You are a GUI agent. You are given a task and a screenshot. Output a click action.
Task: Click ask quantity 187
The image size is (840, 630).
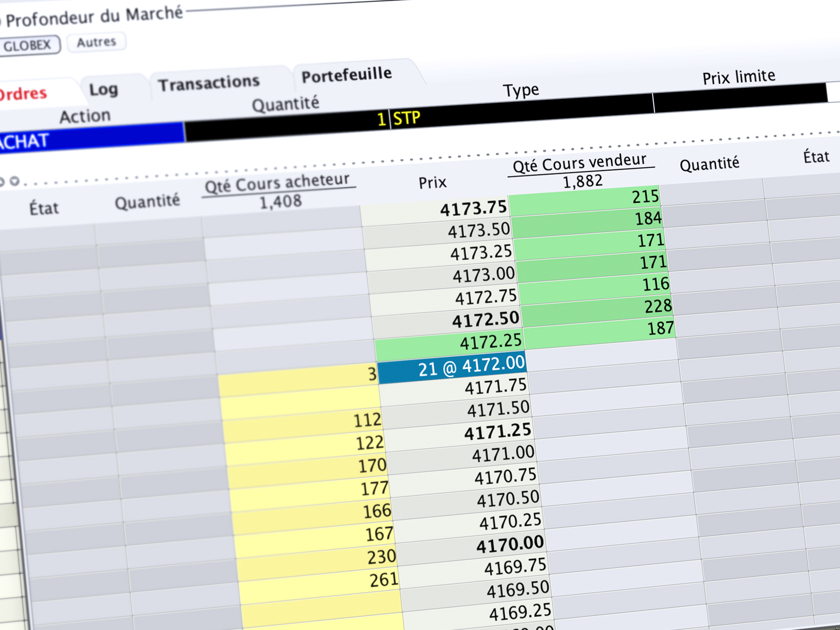coord(661,328)
